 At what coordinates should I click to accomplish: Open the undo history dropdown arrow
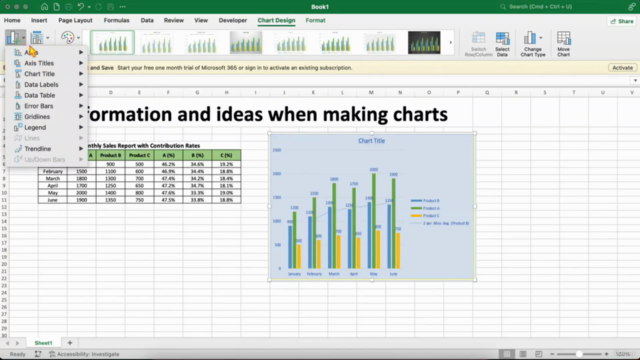89,7
